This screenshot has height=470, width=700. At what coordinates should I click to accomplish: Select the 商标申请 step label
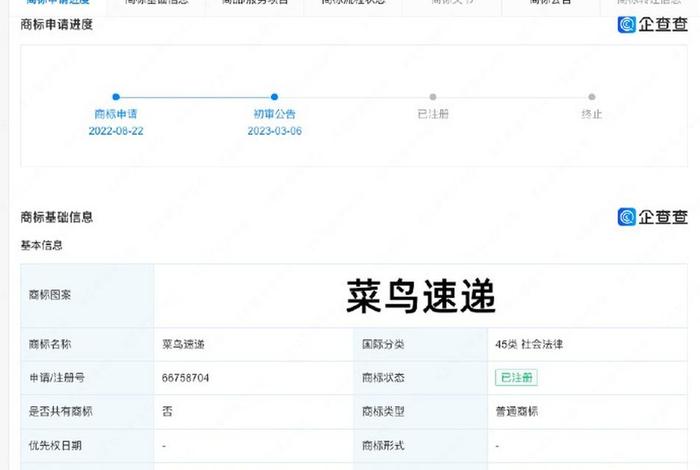(x=116, y=114)
